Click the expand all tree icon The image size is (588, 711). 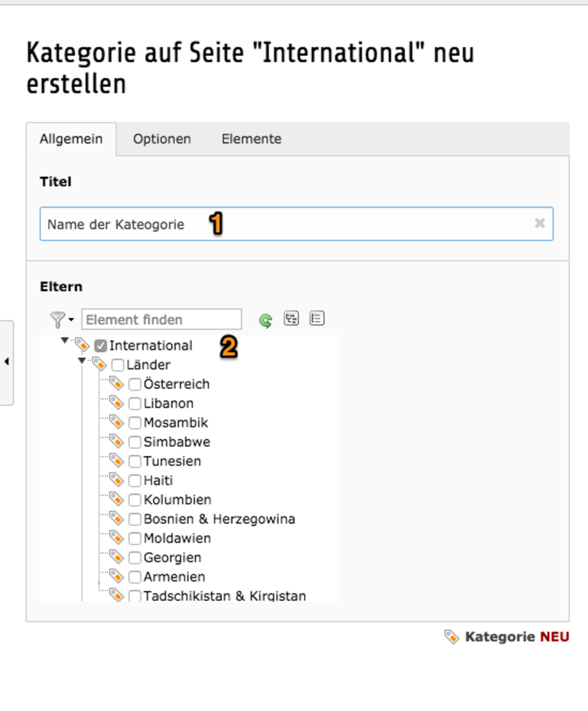(292, 319)
